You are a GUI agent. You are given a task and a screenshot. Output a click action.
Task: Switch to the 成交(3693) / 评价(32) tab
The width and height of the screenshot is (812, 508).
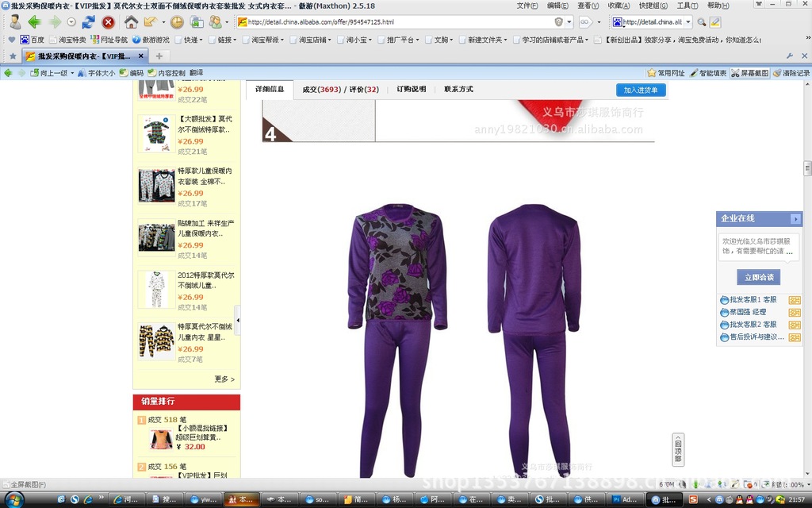341,90
